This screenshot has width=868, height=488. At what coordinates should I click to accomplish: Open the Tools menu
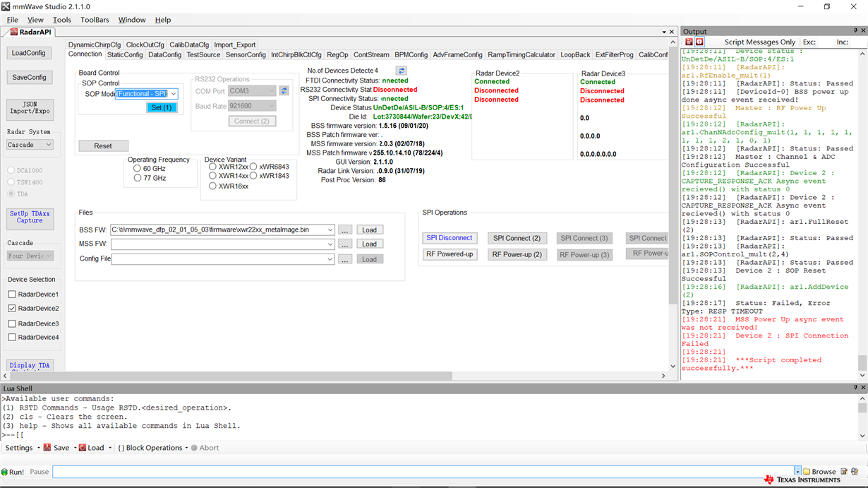[62, 20]
